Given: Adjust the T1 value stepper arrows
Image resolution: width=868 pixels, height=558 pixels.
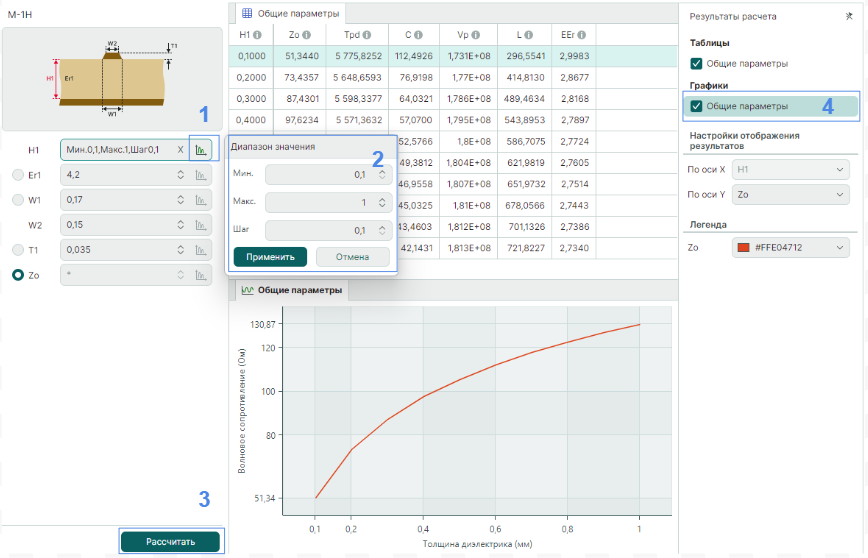Looking at the screenshot, I should (x=180, y=250).
